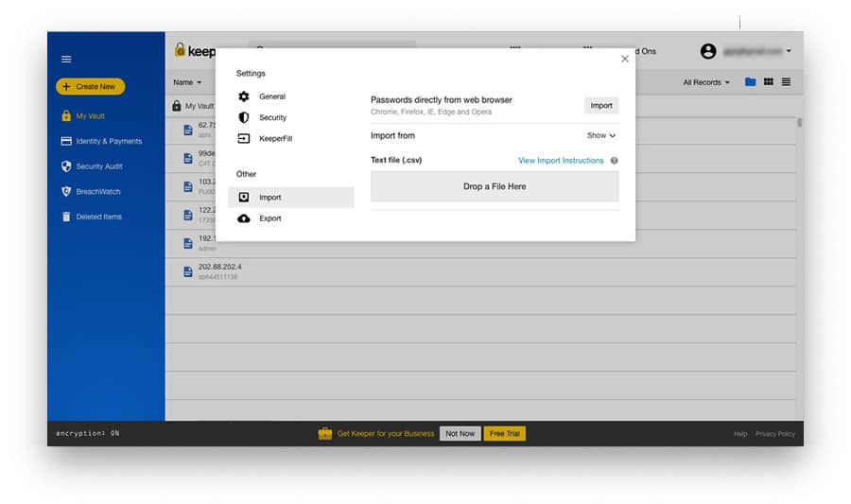Open the hamburger menu in sidebar
This screenshot has width=851, height=504.
pos(66,60)
